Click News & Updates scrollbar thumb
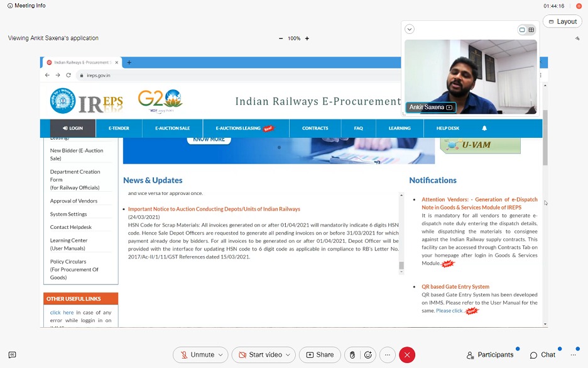Image resolution: width=588 pixels, height=368 pixels. [x=401, y=265]
